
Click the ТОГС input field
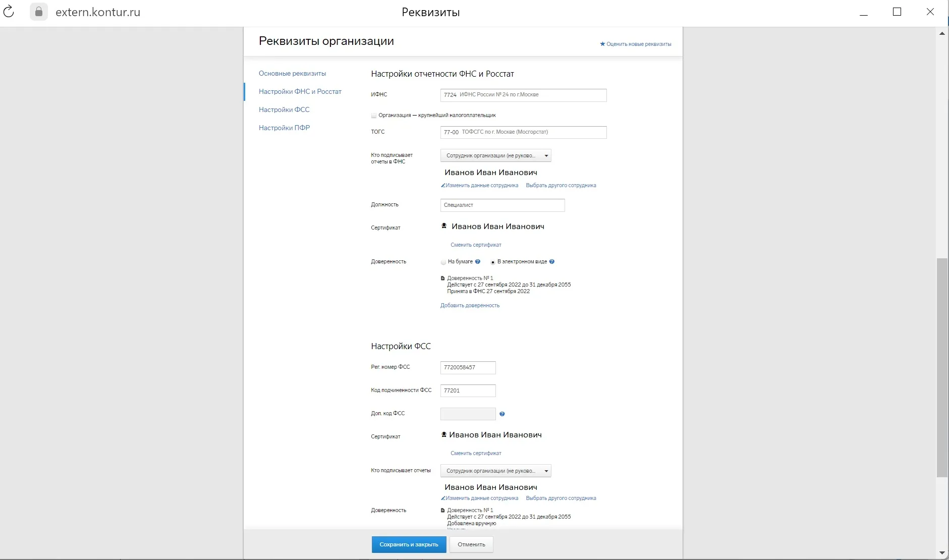point(523,132)
